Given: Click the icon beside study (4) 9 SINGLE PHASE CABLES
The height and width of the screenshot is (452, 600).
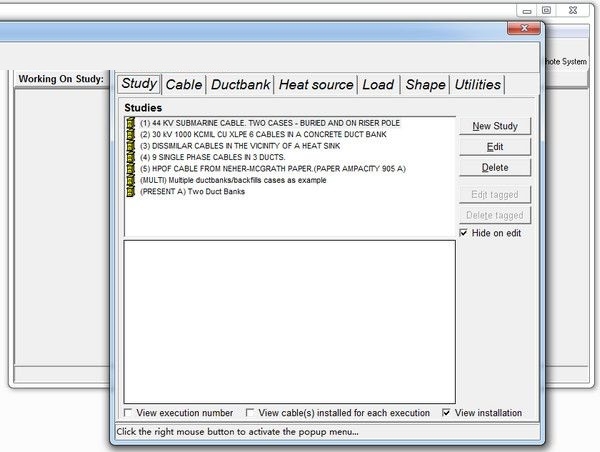Looking at the screenshot, I should (x=130, y=157).
